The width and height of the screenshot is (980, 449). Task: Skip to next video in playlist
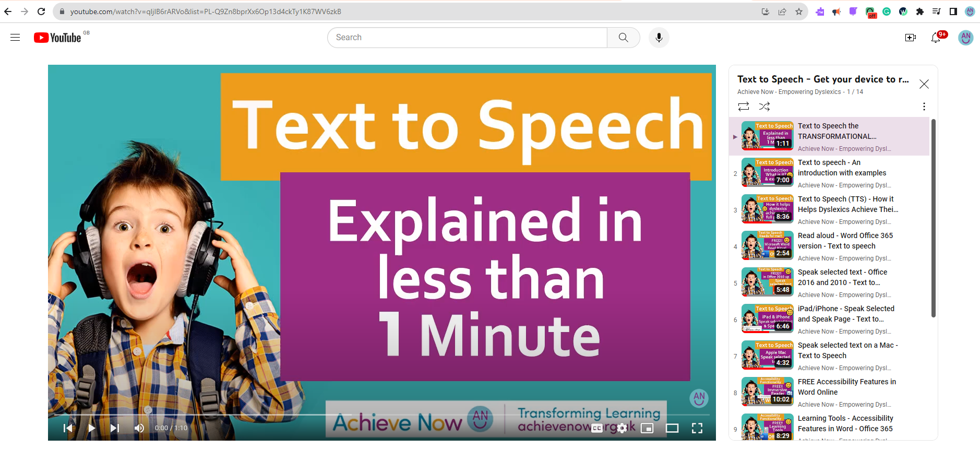[115, 428]
